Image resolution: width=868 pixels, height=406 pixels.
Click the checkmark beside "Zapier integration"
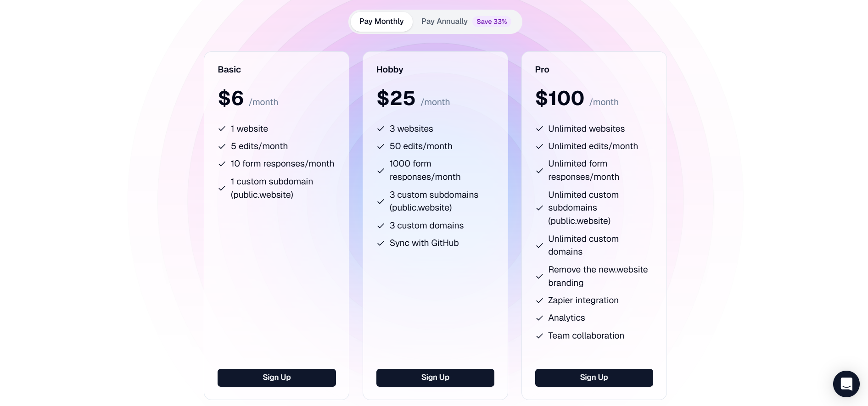tap(540, 300)
